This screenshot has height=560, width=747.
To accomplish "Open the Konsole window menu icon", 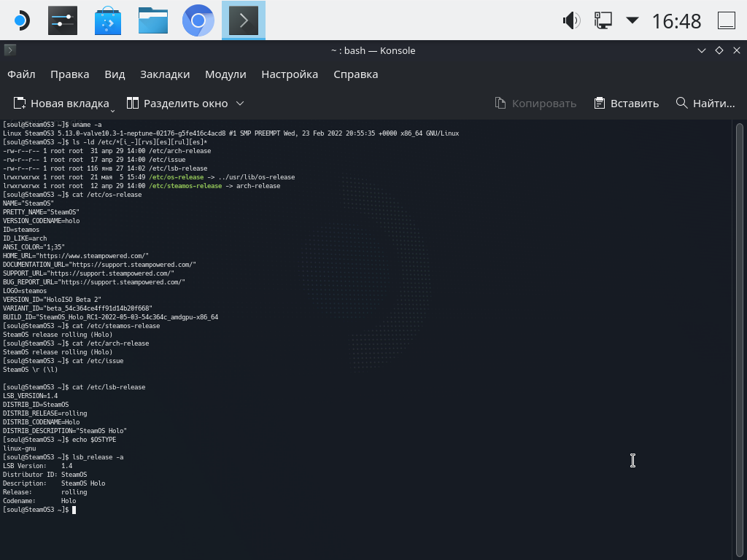I will pyautogui.click(x=10, y=50).
